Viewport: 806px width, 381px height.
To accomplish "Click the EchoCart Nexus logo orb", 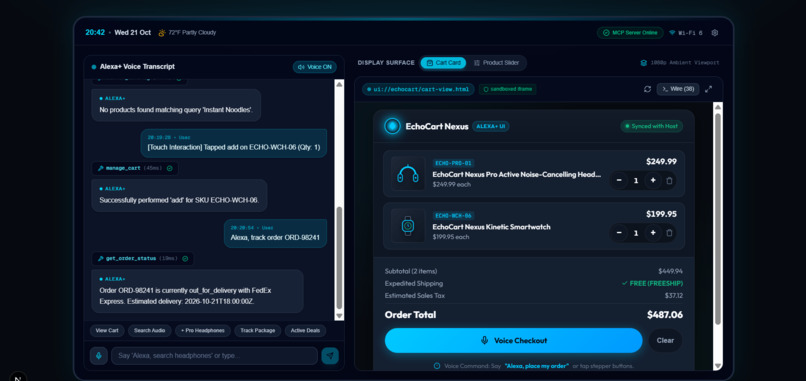I will pyautogui.click(x=392, y=126).
